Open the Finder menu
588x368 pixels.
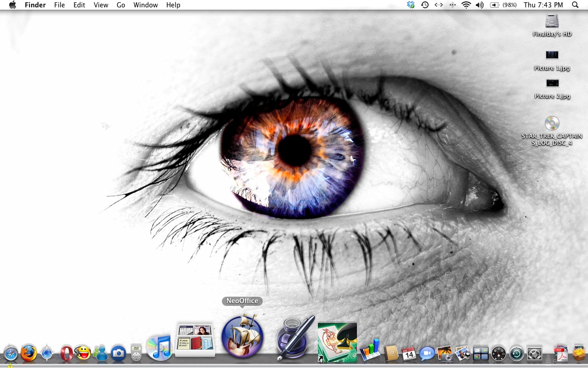(35, 5)
